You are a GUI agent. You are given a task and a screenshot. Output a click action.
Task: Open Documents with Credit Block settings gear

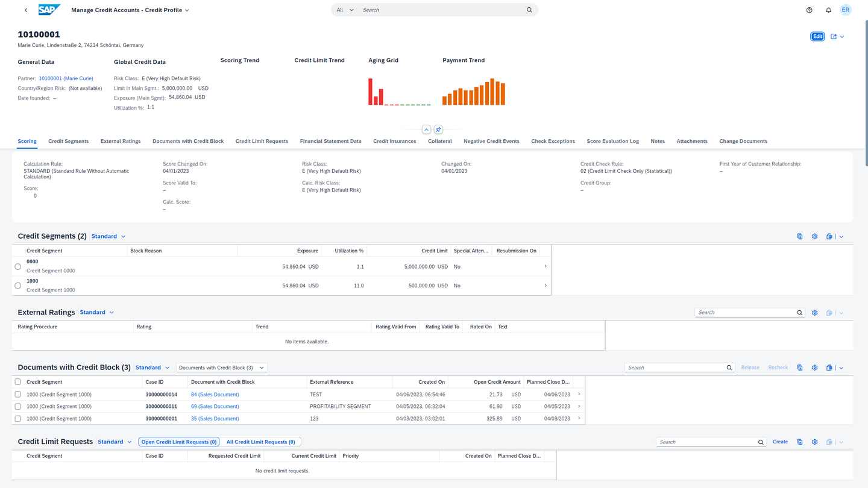pyautogui.click(x=814, y=368)
